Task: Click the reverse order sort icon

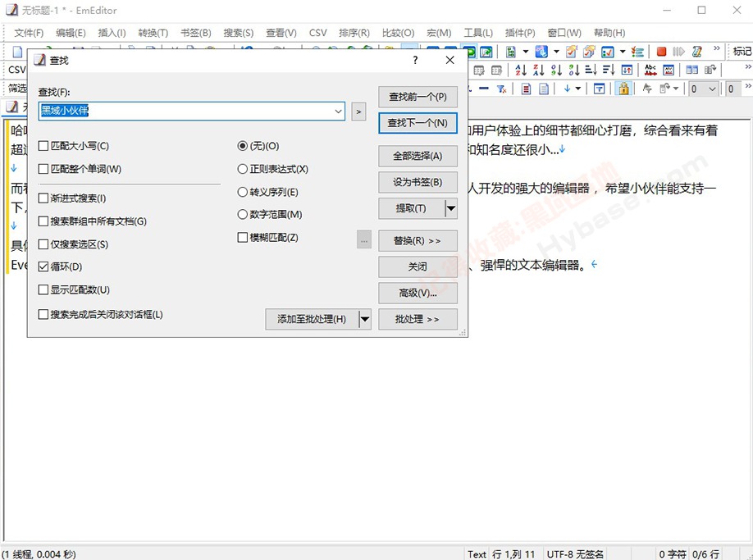Action: coord(627,70)
